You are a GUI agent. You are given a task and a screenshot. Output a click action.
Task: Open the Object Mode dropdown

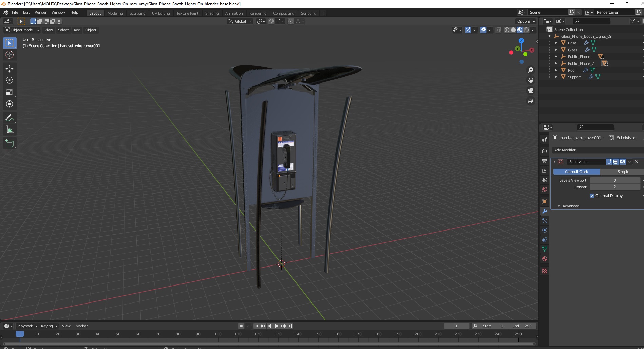pos(22,30)
